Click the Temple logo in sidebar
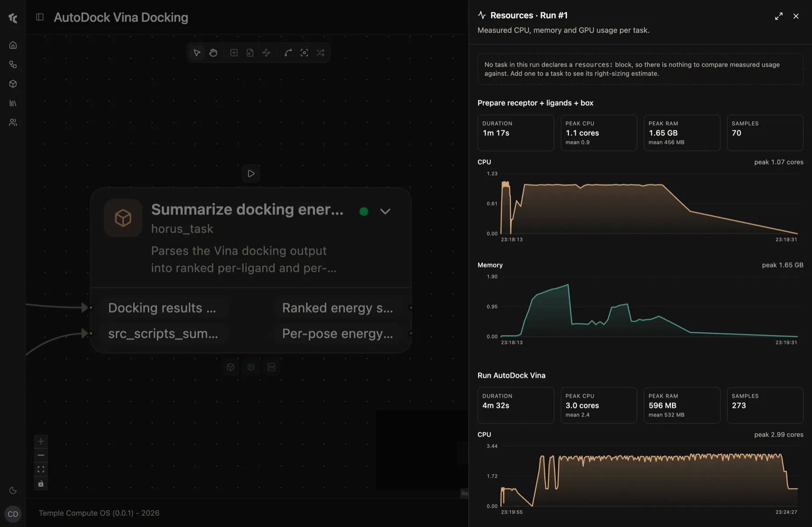This screenshot has height=527, width=812. [13, 18]
